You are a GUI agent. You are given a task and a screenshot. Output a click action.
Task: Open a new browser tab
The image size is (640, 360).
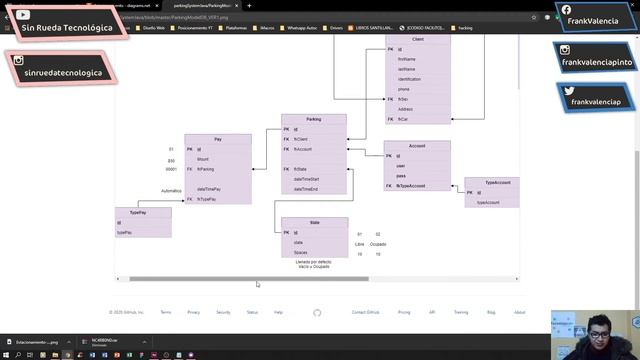[249, 6]
